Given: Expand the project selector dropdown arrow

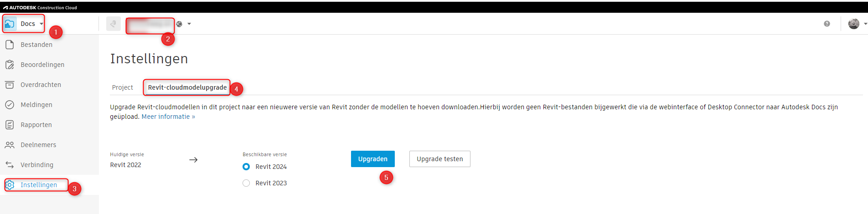Looking at the screenshot, I should point(189,24).
